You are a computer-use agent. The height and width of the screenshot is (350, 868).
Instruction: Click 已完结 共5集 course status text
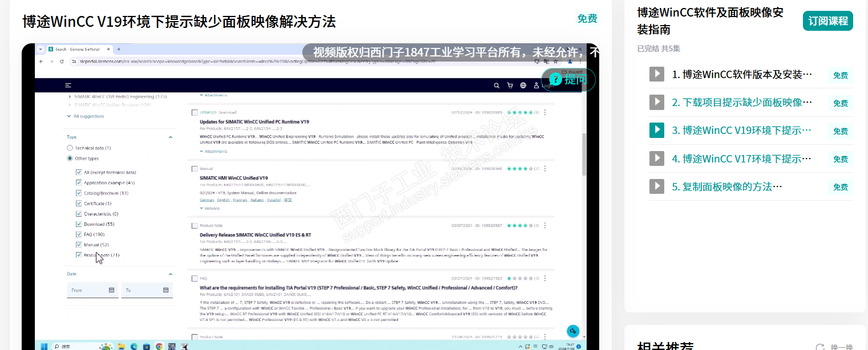(659, 49)
